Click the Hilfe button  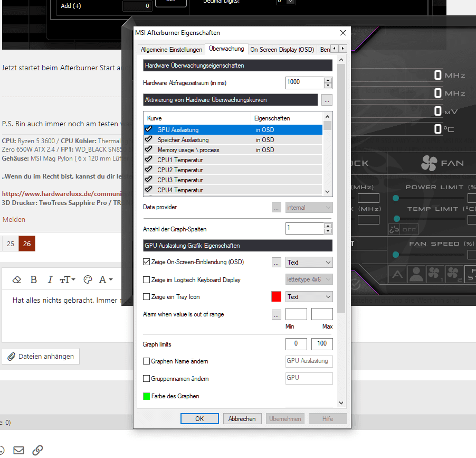point(328,419)
